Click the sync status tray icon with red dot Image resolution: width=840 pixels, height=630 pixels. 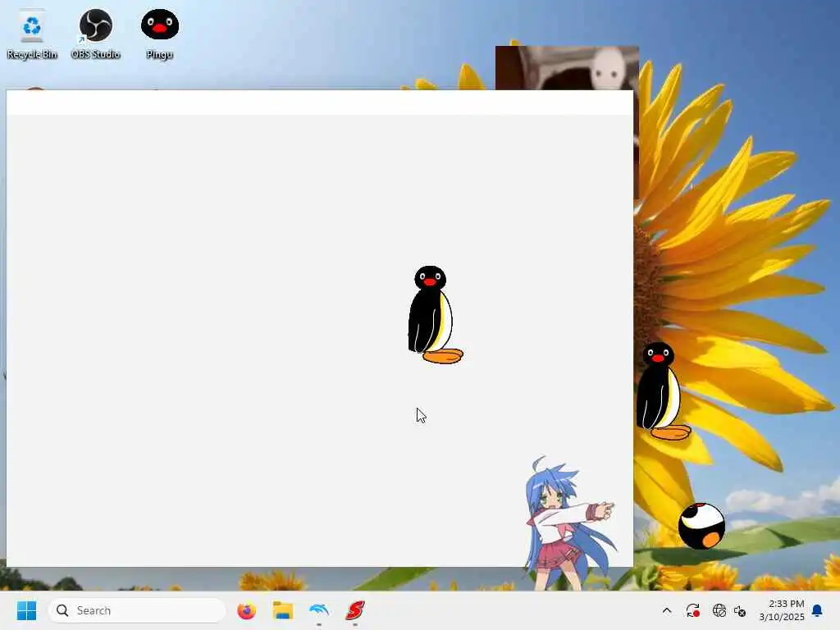[692, 610]
